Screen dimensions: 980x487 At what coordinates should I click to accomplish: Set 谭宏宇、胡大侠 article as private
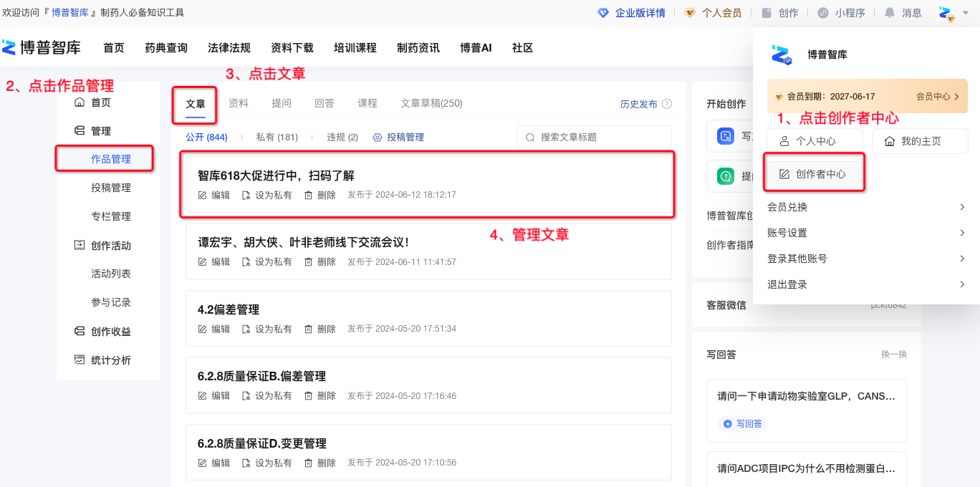coord(267,262)
